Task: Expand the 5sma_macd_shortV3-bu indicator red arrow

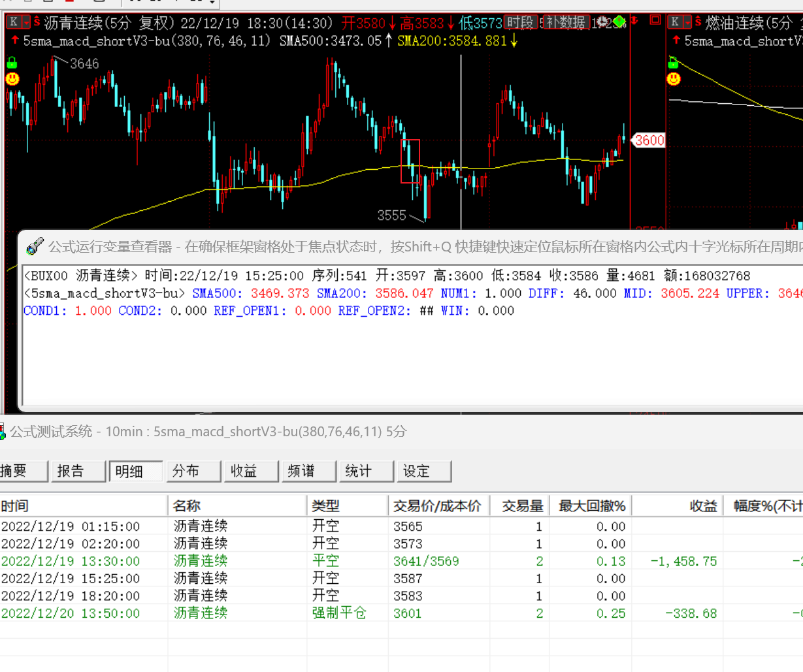Action: [14, 40]
